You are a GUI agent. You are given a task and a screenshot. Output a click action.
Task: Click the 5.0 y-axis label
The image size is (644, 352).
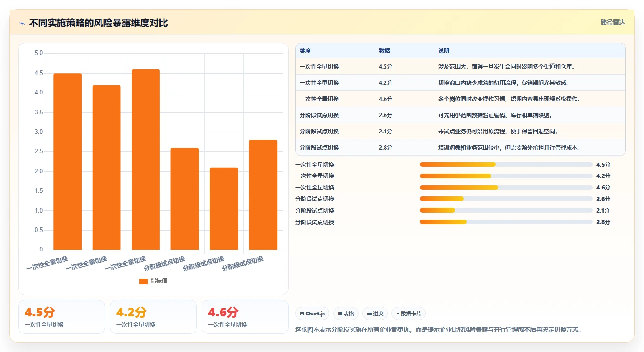38,53
